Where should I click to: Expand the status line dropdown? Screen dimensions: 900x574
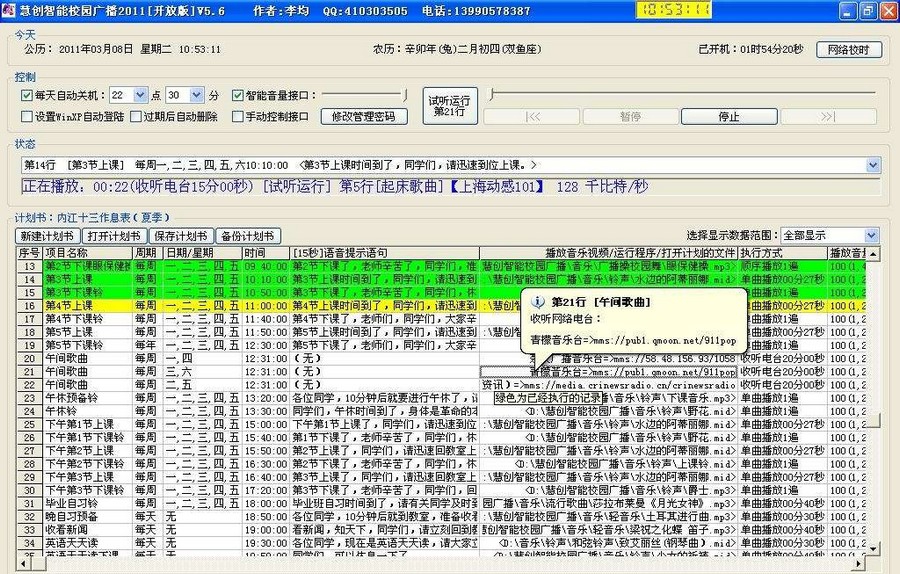coord(873,165)
